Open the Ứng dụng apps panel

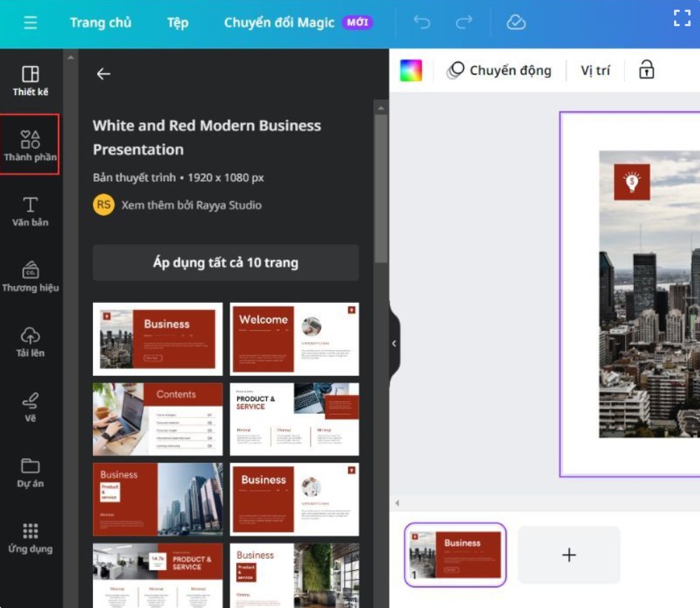tap(30, 538)
